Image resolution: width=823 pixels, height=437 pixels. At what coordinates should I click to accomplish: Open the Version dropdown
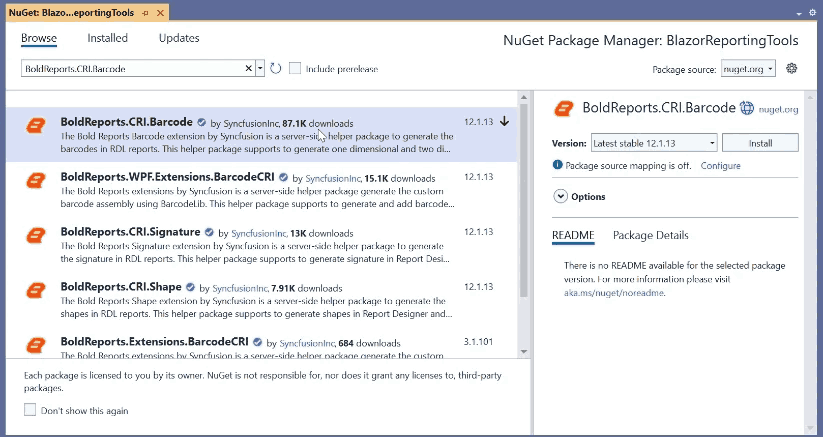(x=654, y=143)
